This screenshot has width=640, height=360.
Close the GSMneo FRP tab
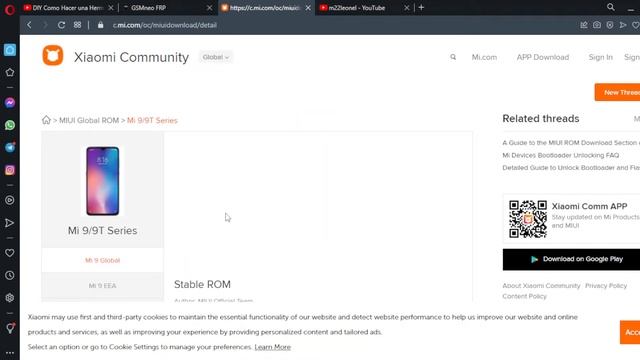pyautogui.click(x=209, y=8)
